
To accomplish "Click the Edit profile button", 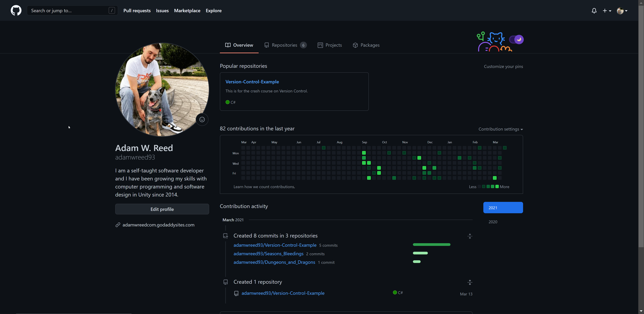I will click(x=162, y=209).
